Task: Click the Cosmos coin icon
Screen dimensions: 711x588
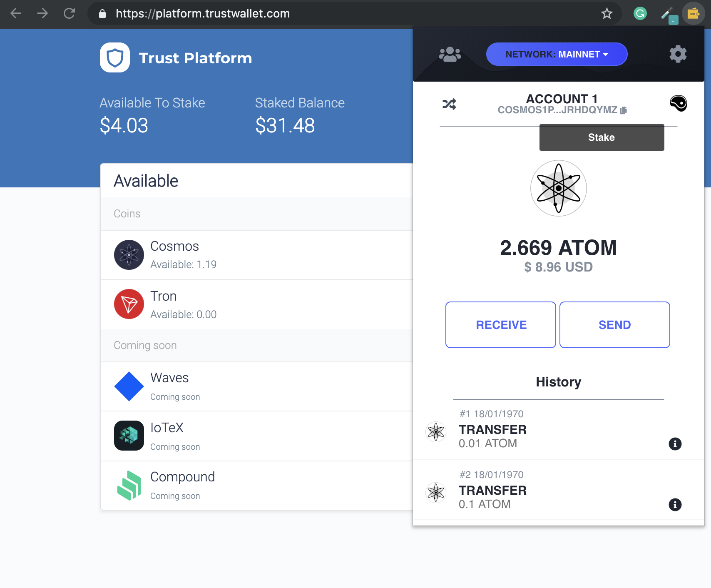Action: pyautogui.click(x=129, y=255)
